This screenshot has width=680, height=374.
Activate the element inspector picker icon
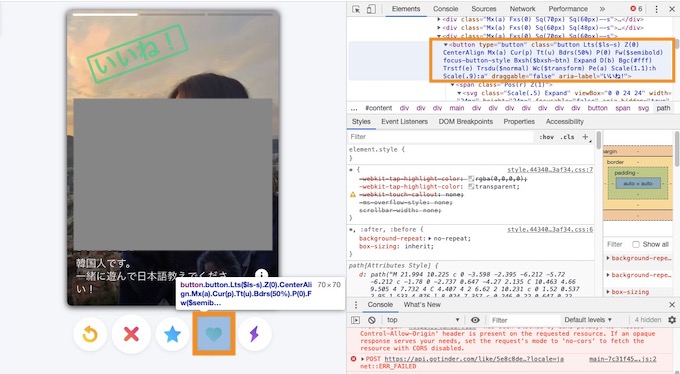356,9
